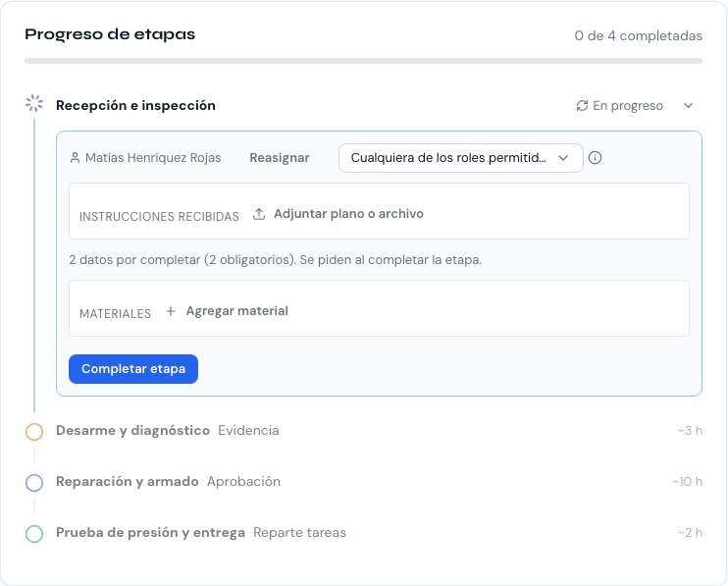Image resolution: width=728 pixels, height=586 pixels.
Task: Open the Cualquiera de los roles permitidos dropdown
Action: 460,158
